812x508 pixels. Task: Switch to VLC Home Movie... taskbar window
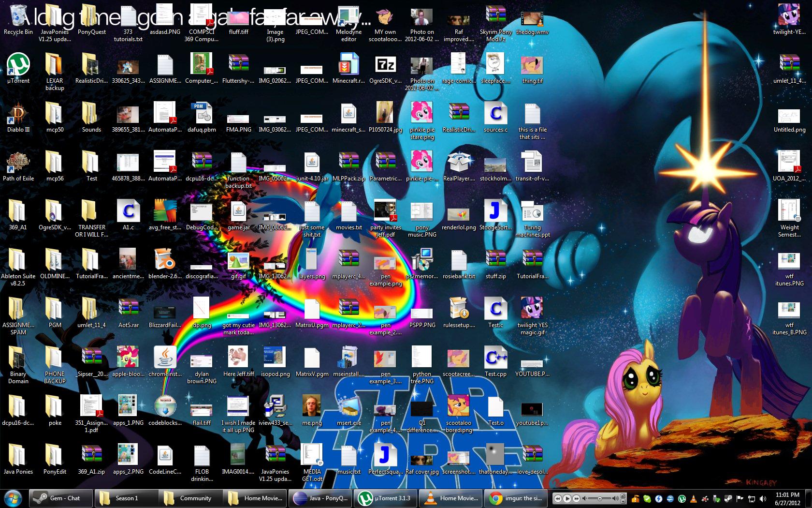450,498
